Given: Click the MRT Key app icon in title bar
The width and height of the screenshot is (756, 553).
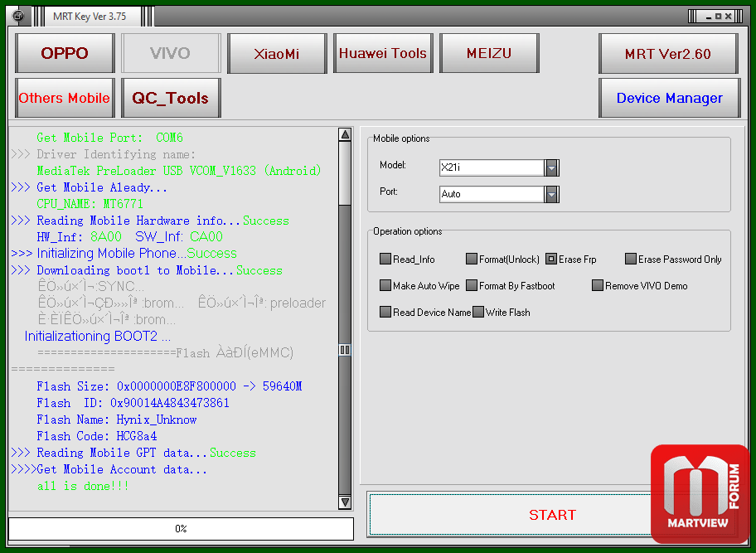Looking at the screenshot, I should (19, 15).
